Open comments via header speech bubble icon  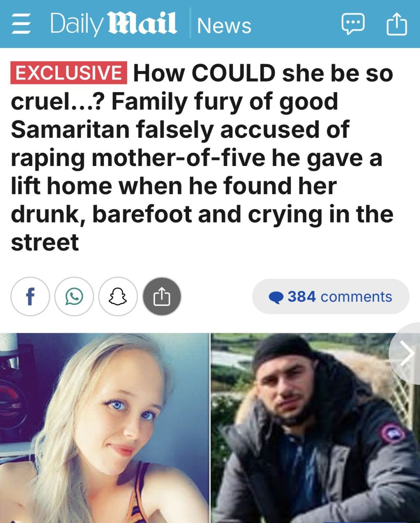click(353, 25)
